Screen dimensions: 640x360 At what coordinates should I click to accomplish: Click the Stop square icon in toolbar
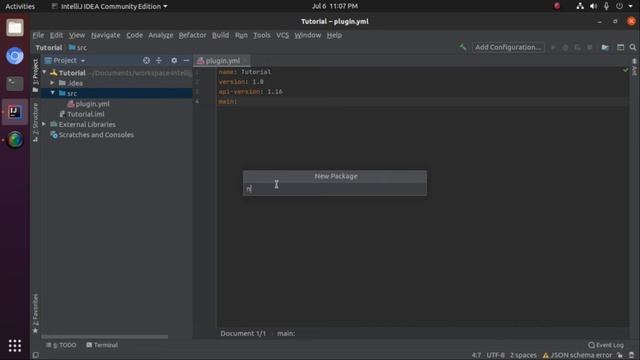(590, 47)
